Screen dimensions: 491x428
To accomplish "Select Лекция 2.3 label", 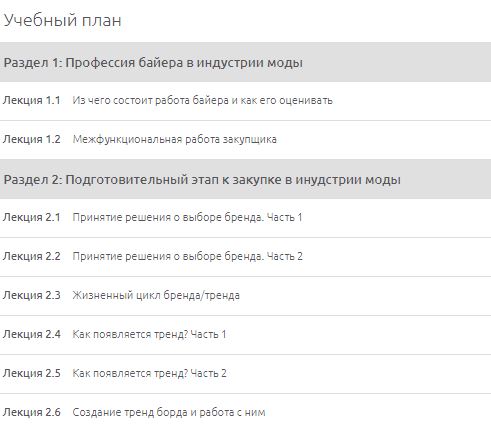I will click(32, 295).
